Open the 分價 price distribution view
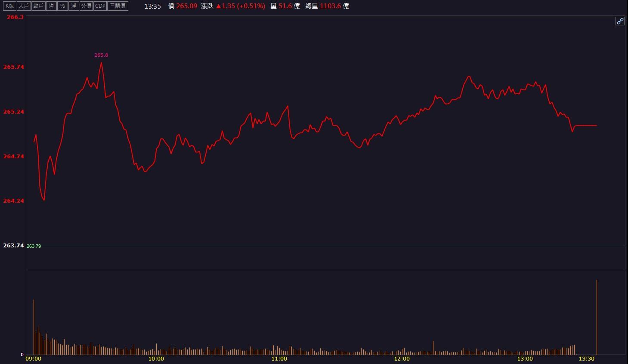The width and height of the screenshot is (628, 364). coord(86,6)
